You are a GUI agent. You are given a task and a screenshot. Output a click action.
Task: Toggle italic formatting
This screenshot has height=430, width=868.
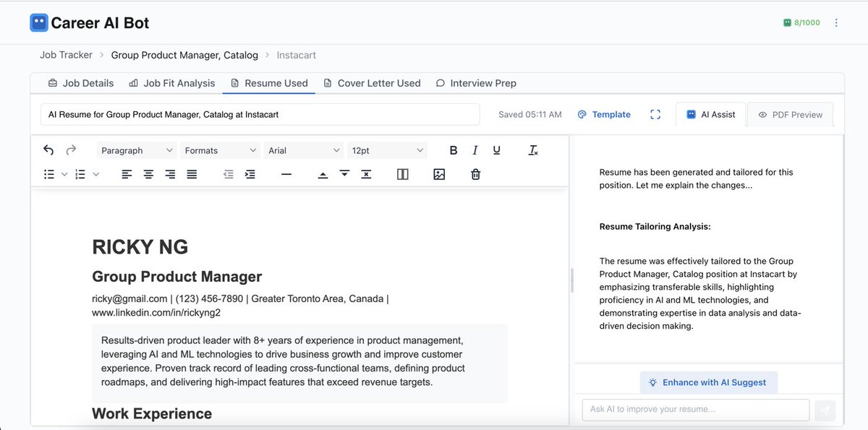click(x=475, y=150)
